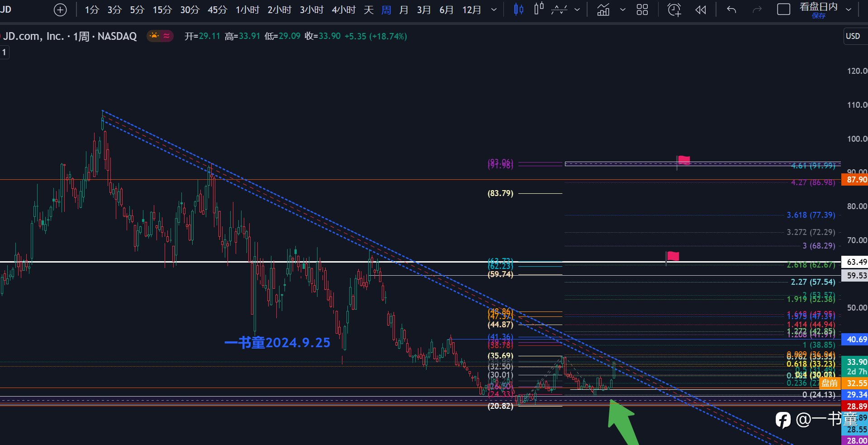Select the 一书童2024.9.25 text annotation
Viewport: 868px width, 445px height.
click(x=277, y=343)
